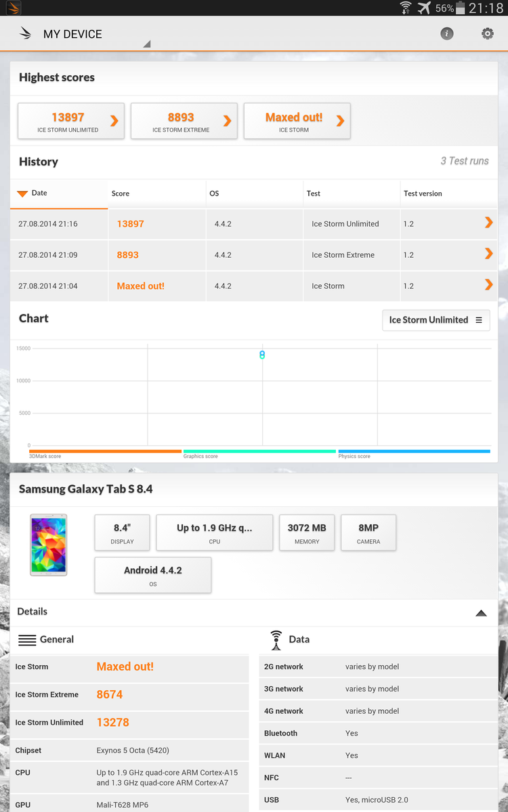Select date 27.08.2014 21:16 row
Screen dimensions: 508x812
pos(254,224)
